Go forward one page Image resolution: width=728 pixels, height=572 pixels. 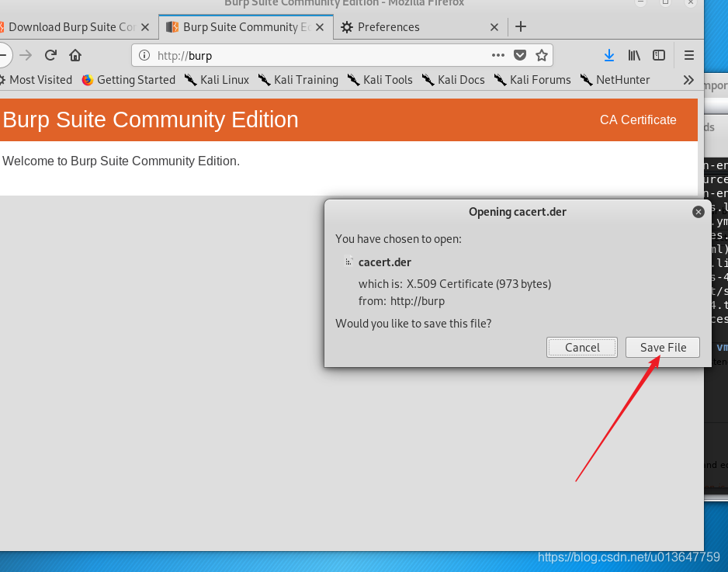click(x=26, y=55)
